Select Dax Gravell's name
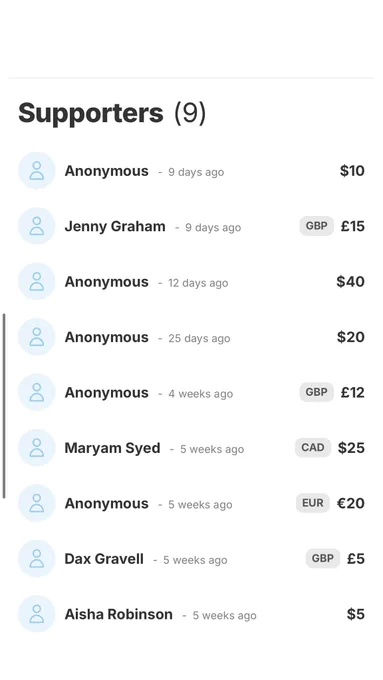Viewport: 383px width, 680px height. pyautogui.click(x=104, y=559)
